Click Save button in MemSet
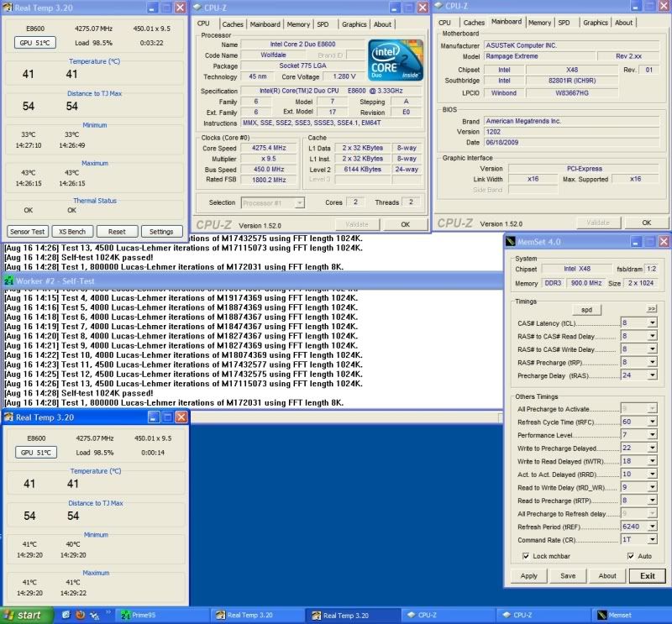The width and height of the screenshot is (672, 624). point(568,575)
